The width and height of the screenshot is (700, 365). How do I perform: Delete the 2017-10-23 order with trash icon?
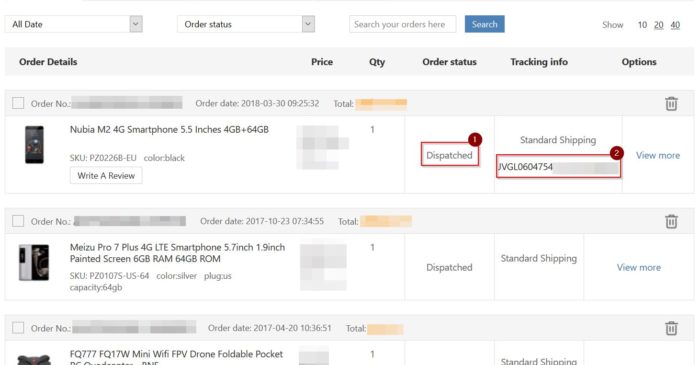[671, 221]
